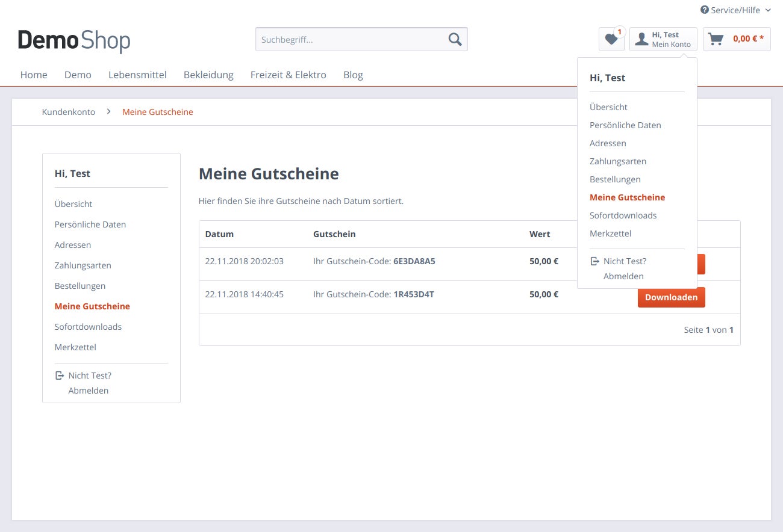Click Abmelden in the left sidebar

89,391
